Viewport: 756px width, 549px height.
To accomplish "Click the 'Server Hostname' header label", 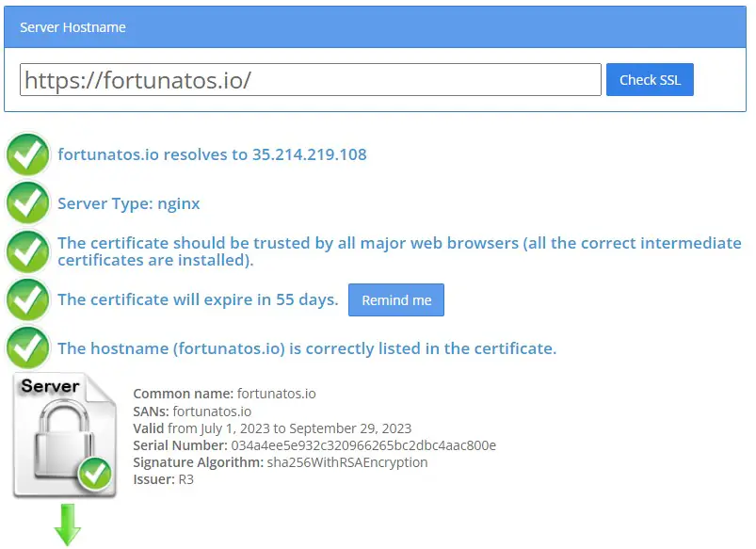I will [72, 27].
